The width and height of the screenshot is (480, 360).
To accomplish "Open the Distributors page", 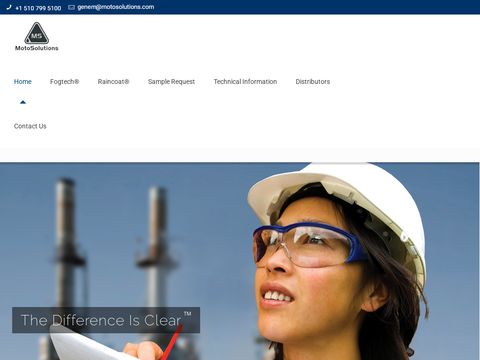I will click(x=313, y=82).
